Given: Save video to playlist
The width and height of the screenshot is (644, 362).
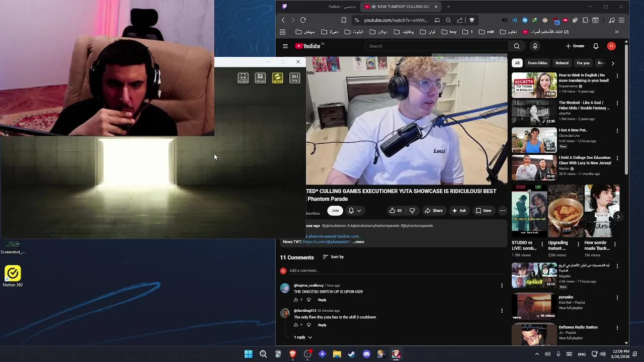Looking at the screenshot, I should pyautogui.click(x=484, y=211).
